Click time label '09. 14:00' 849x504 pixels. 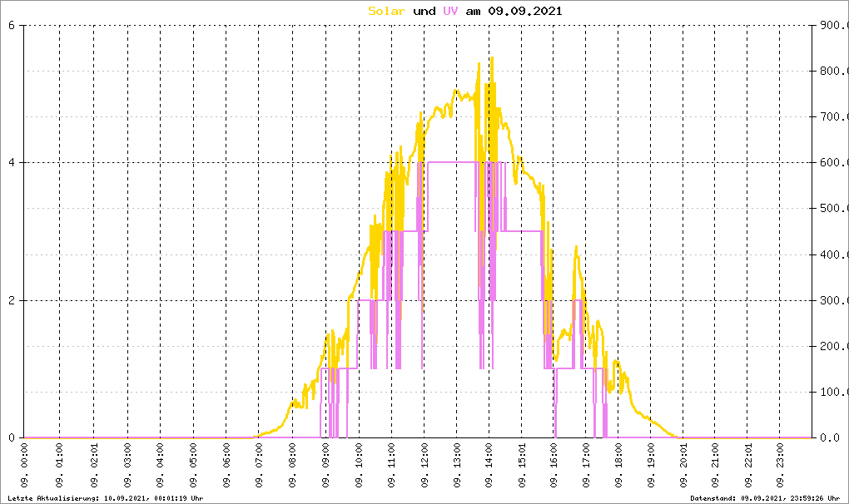[489, 466]
